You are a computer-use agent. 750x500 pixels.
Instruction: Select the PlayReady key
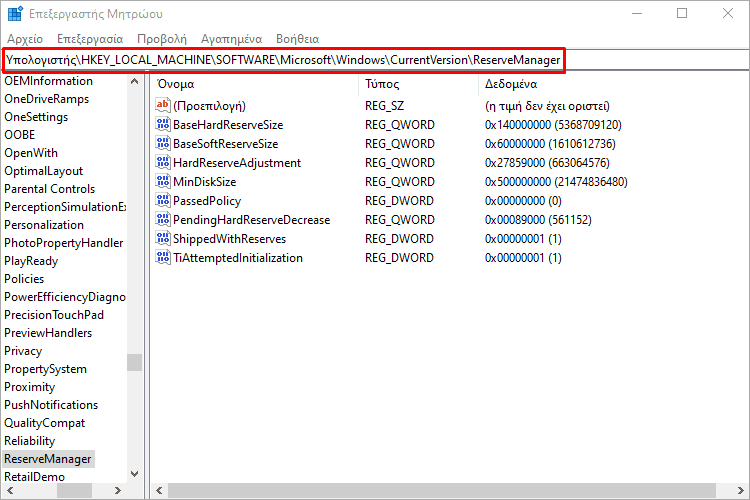coord(31,261)
